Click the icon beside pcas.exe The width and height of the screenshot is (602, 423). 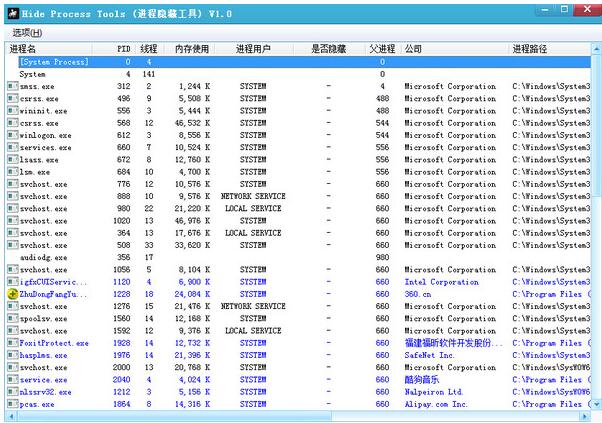point(13,404)
